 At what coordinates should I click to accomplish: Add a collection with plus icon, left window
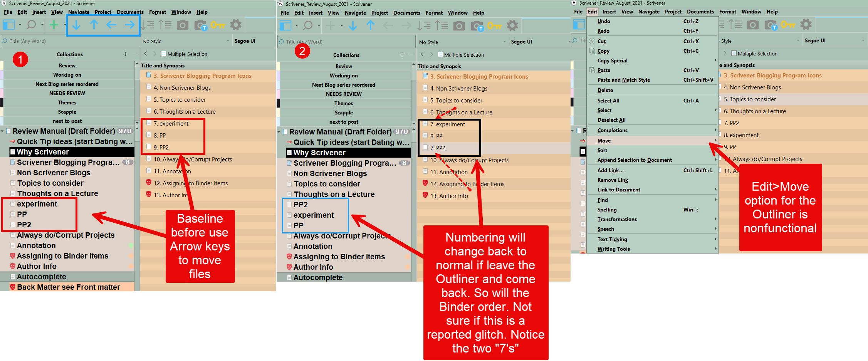[125, 54]
